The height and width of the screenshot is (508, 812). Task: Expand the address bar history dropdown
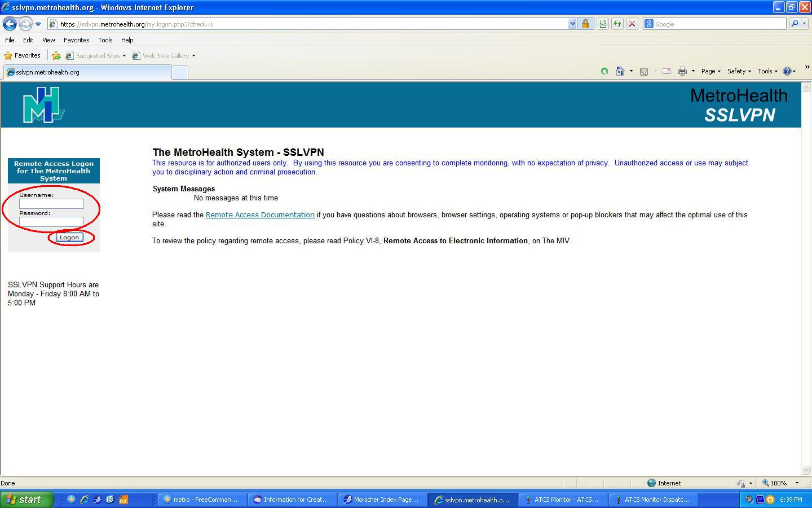[x=572, y=24]
